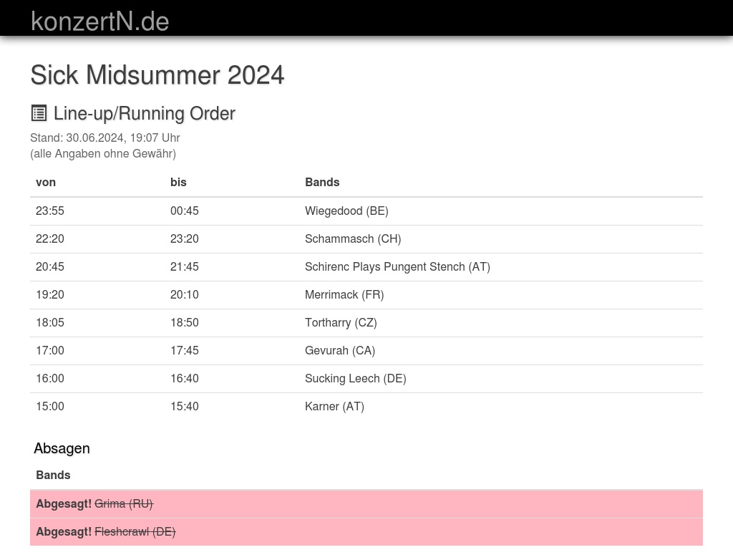Click the konzertN.de site logo
This screenshot has width=733, height=560.
99,21
